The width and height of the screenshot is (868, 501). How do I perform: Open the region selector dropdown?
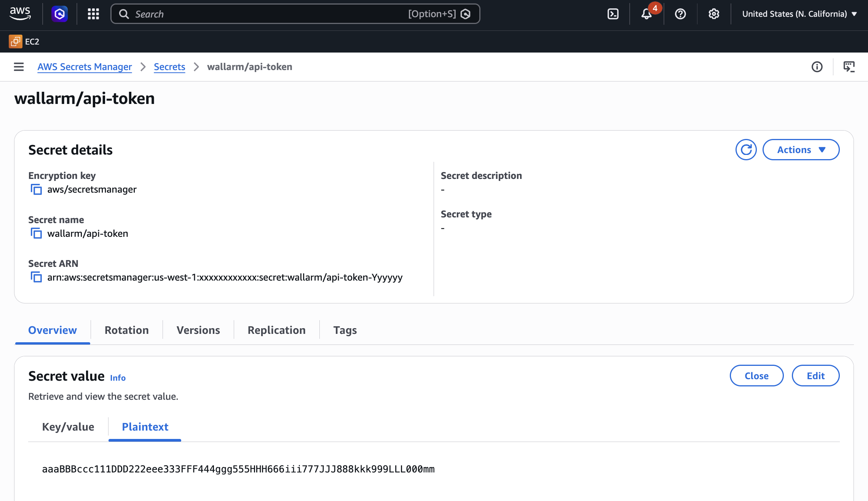click(x=799, y=14)
